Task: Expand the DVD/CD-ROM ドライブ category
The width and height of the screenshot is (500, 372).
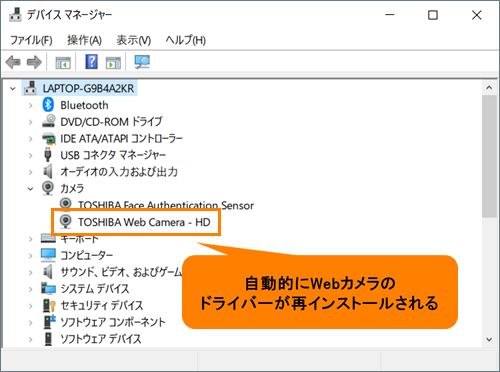Action: click(31, 122)
